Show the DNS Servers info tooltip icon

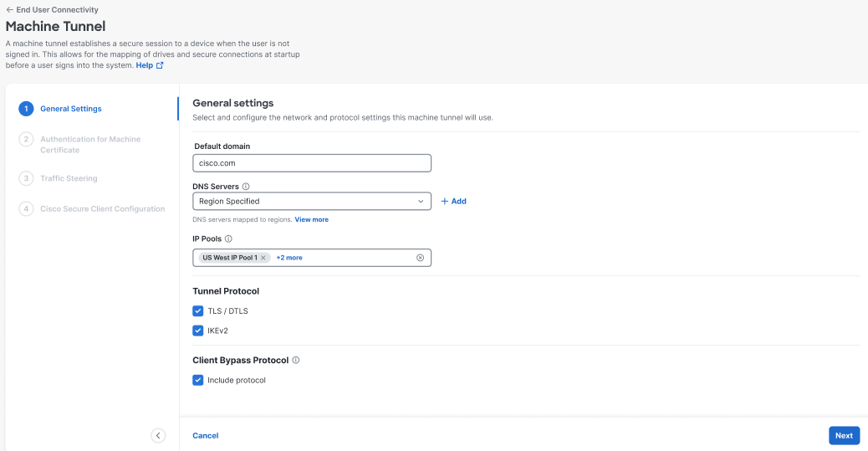coord(246,187)
